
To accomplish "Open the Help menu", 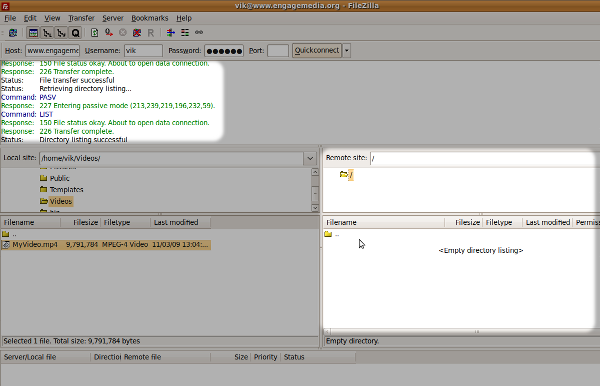I will pos(184,18).
